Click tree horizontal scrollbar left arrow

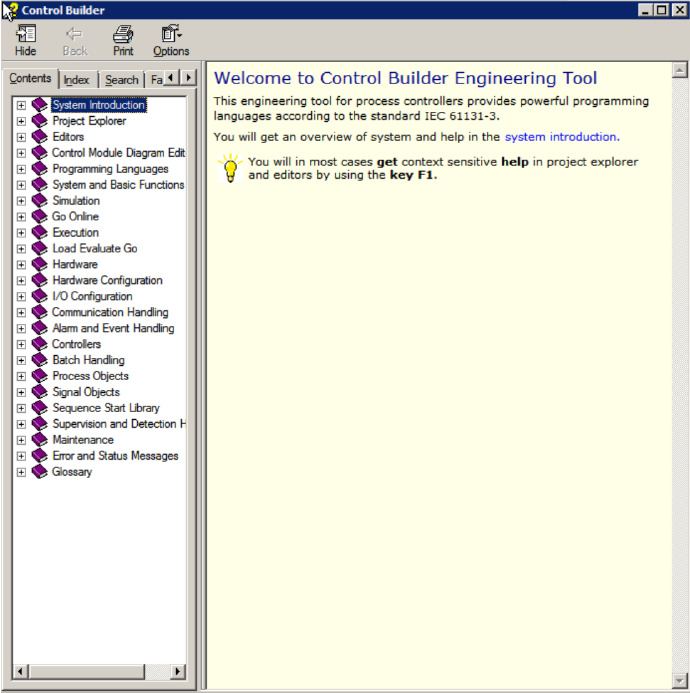21,672
